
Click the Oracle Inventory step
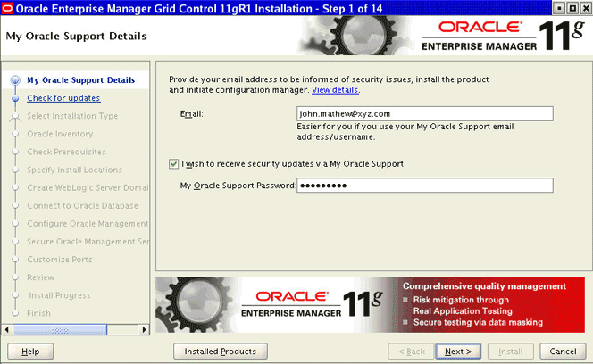click(60, 134)
